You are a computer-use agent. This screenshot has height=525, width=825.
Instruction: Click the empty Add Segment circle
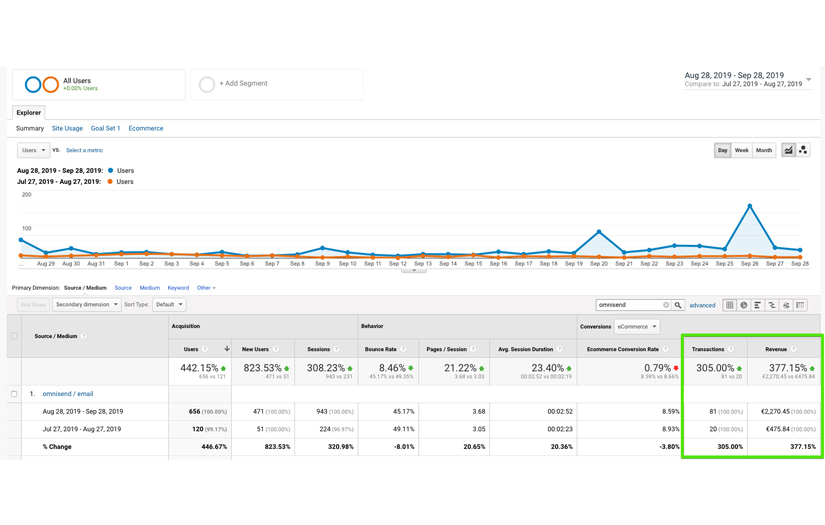(207, 84)
